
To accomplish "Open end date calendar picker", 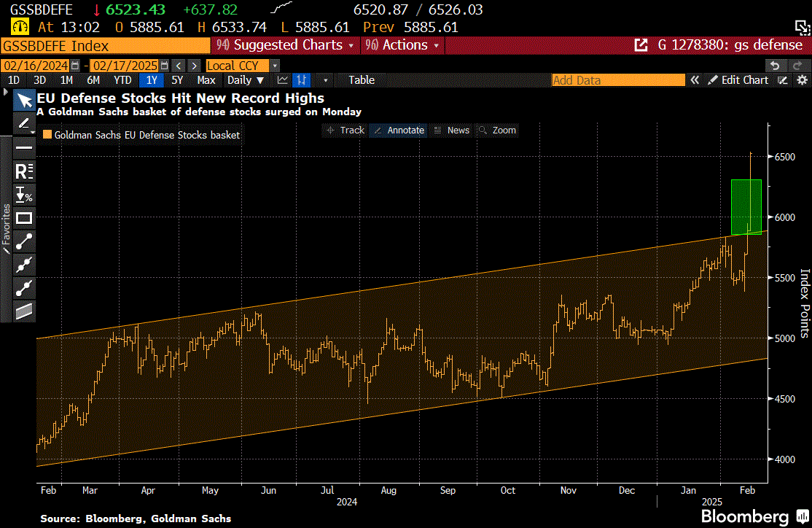I will point(165,66).
